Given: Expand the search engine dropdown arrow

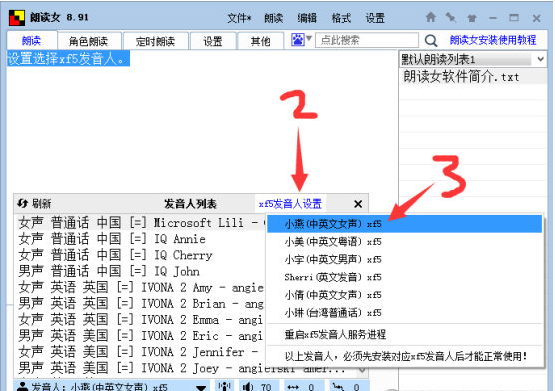Looking at the screenshot, I should coord(309,38).
